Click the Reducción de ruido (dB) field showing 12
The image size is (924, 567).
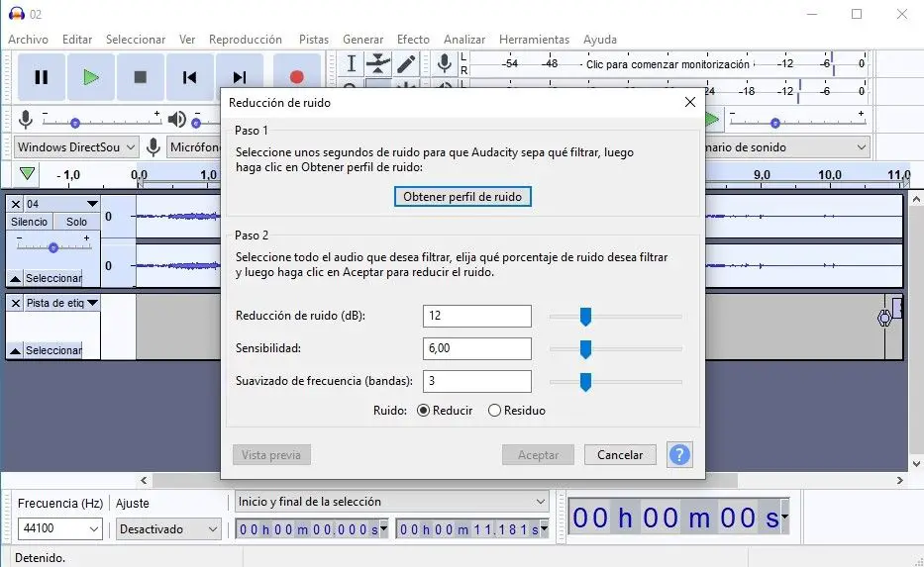(477, 317)
